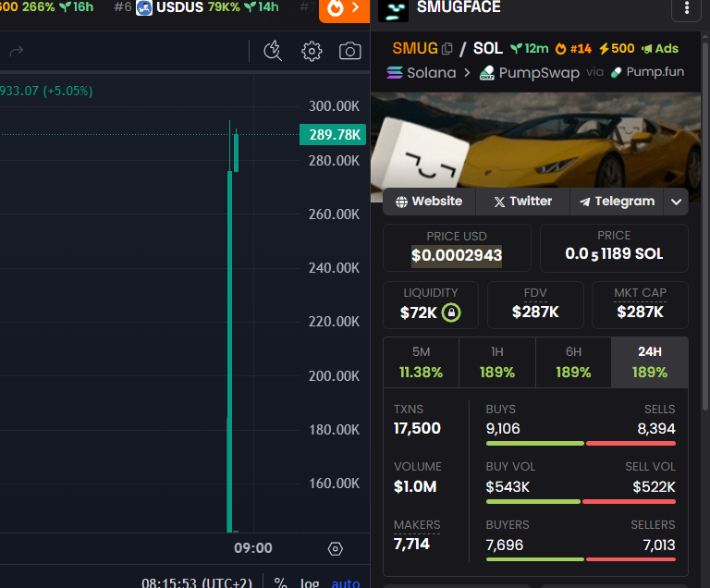Viewport: 710px width, 588px height.
Task: Select the 6H timeframe tab
Action: tap(573, 362)
